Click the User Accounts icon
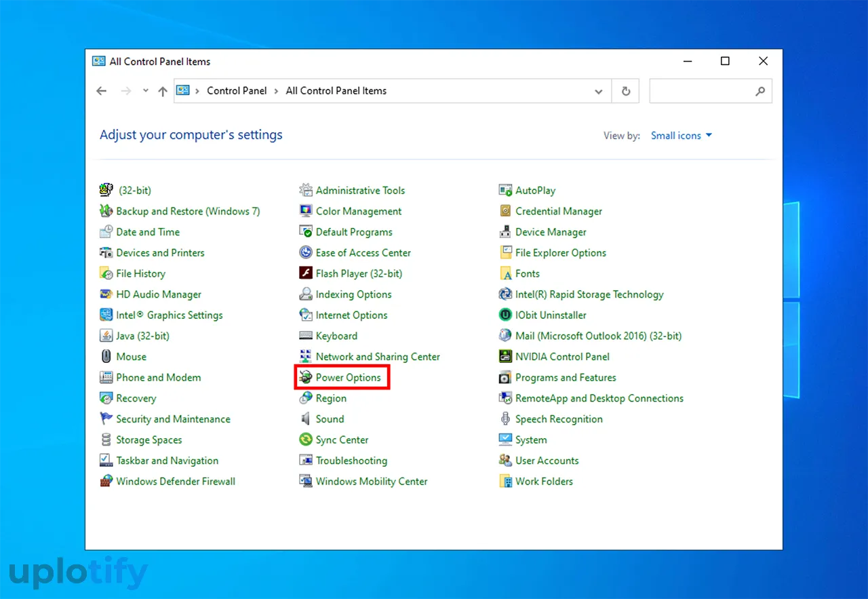868x599 pixels. tap(505, 461)
